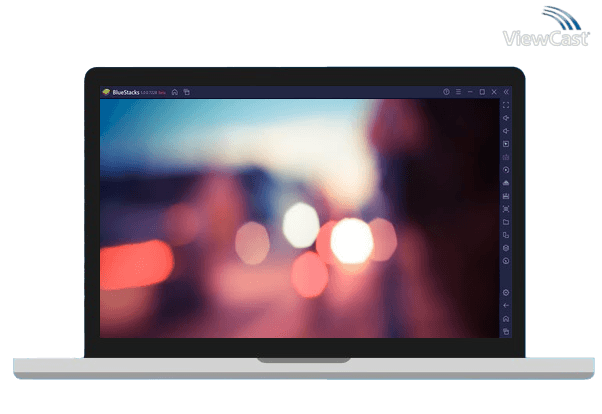Click the Android Home icon in sidebar
This screenshot has width=602, height=414.
pos(506,319)
